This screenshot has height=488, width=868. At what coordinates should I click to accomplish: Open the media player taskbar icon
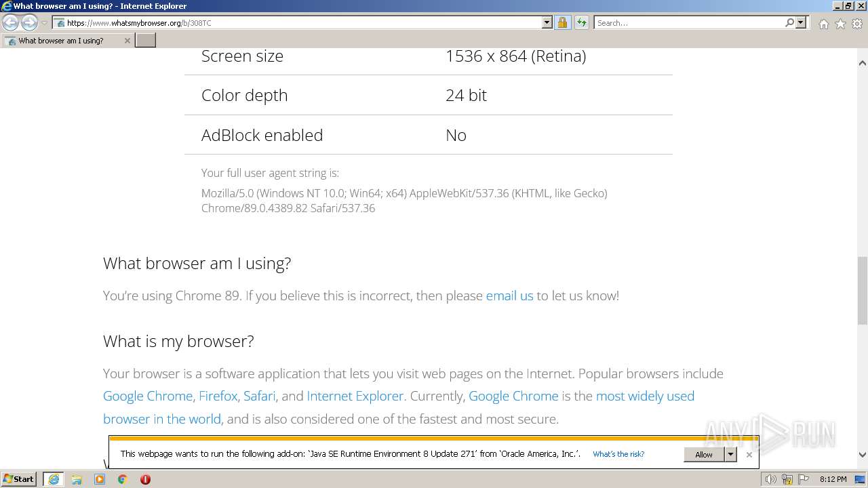[100, 479]
